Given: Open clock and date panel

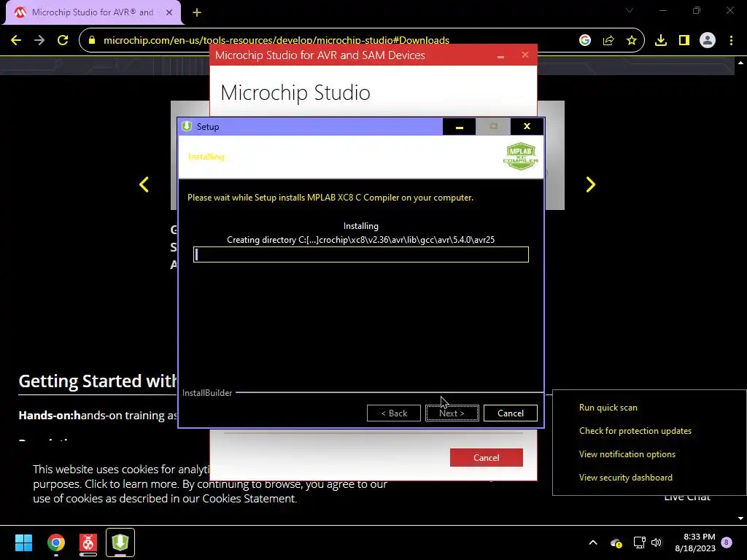Looking at the screenshot, I should click(x=695, y=542).
